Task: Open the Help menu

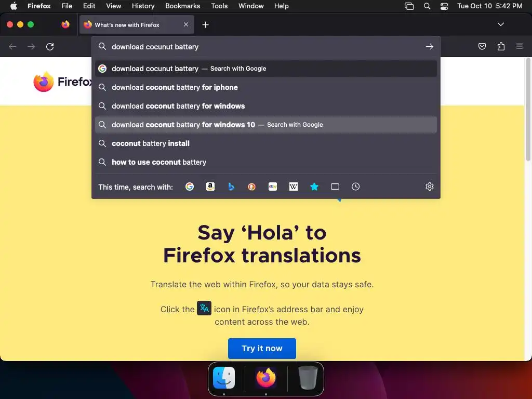Action: [281, 6]
